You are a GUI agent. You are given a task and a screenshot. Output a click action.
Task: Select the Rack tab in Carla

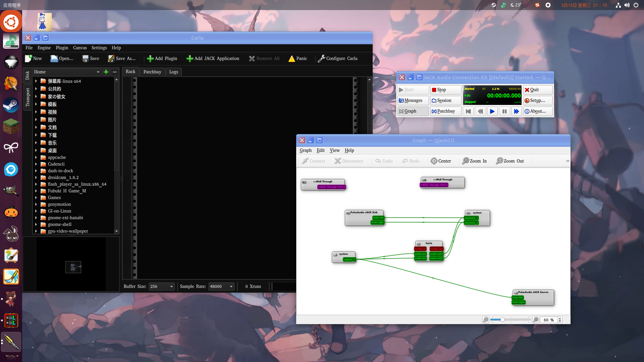(x=130, y=71)
